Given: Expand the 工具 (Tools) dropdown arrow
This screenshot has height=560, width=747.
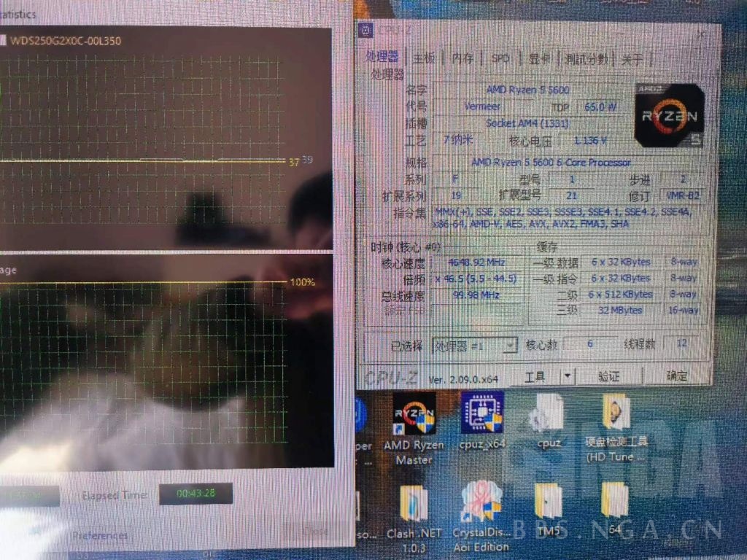Looking at the screenshot, I should coord(568,376).
